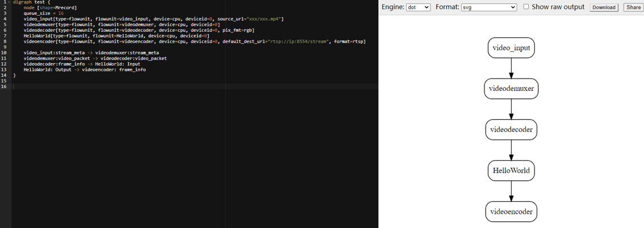Viewport: 644px width, 228px height.
Task: Select the videodecoder graph node
Action: pyautogui.click(x=511, y=130)
